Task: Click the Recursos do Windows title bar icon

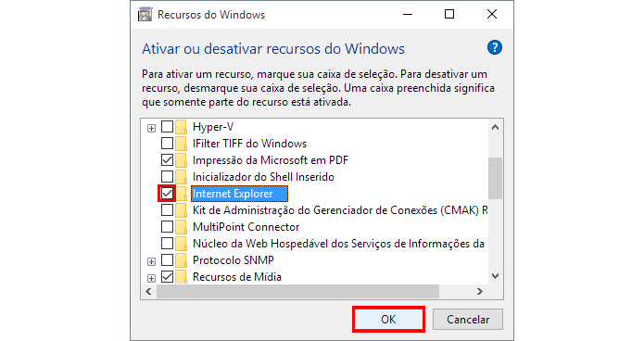Action: point(145,15)
